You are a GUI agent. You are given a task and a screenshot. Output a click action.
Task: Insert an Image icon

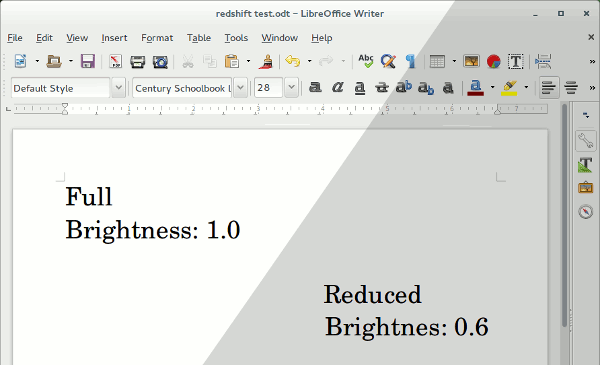coord(471,61)
